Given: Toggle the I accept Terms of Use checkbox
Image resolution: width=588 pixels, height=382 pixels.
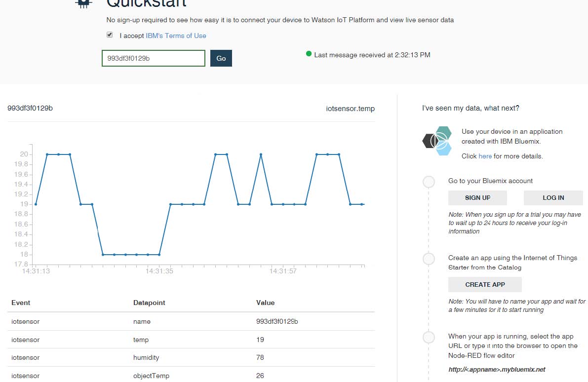Looking at the screenshot, I should pyautogui.click(x=110, y=35).
